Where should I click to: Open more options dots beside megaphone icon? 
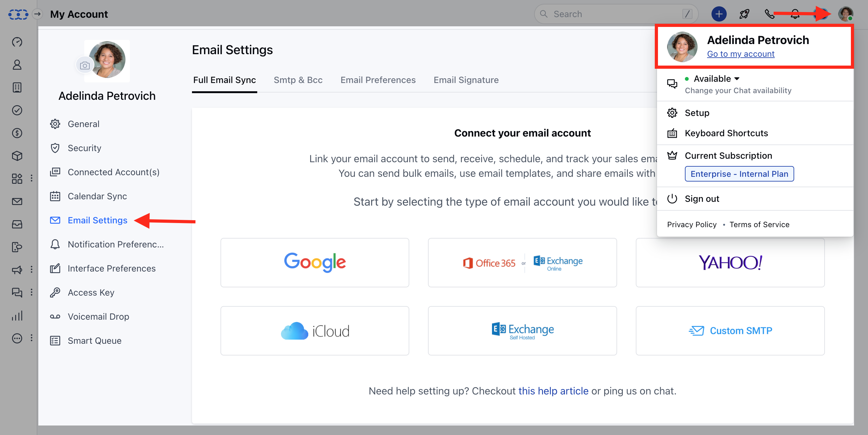[x=32, y=270]
